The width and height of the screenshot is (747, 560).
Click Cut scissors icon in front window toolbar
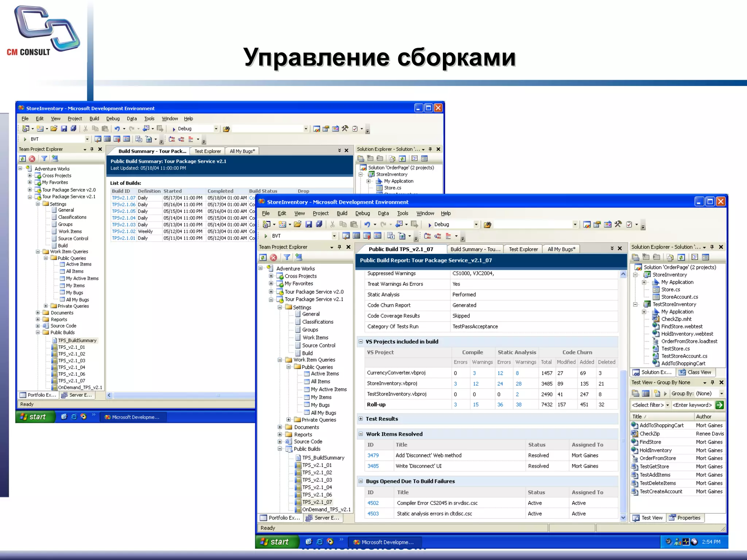point(332,225)
